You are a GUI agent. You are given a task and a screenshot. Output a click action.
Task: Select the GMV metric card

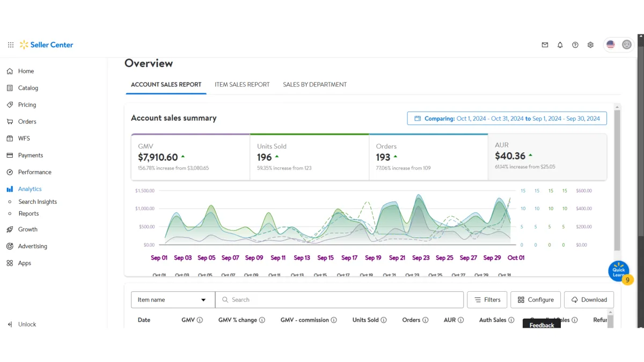click(x=190, y=157)
